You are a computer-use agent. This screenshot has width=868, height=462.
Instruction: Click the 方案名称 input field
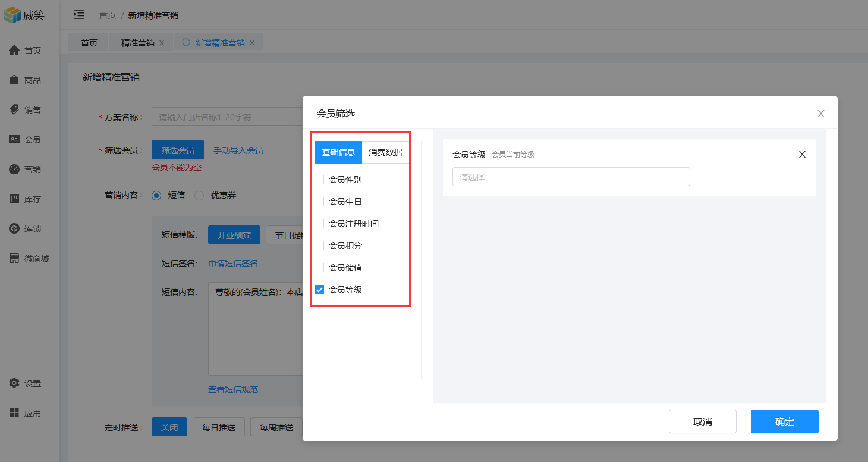(227, 117)
